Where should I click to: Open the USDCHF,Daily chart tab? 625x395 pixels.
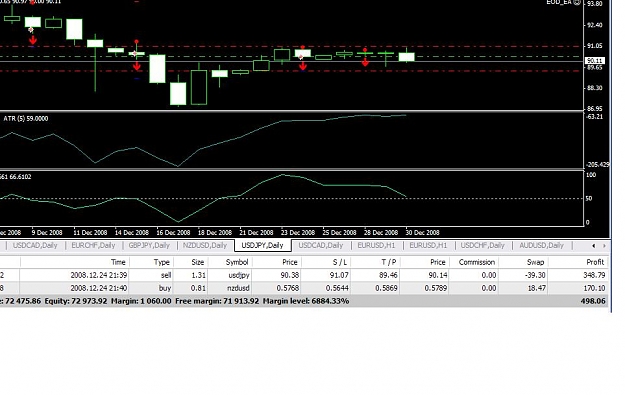click(482, 246)
